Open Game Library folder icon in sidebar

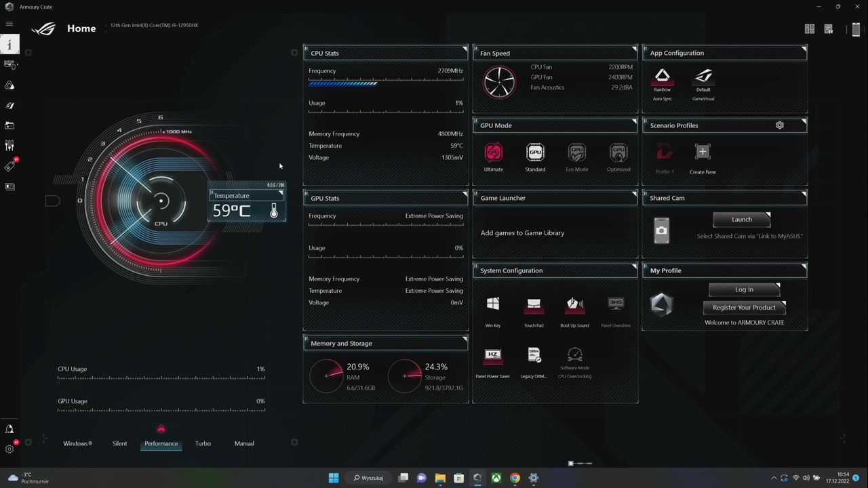(9, 125)
